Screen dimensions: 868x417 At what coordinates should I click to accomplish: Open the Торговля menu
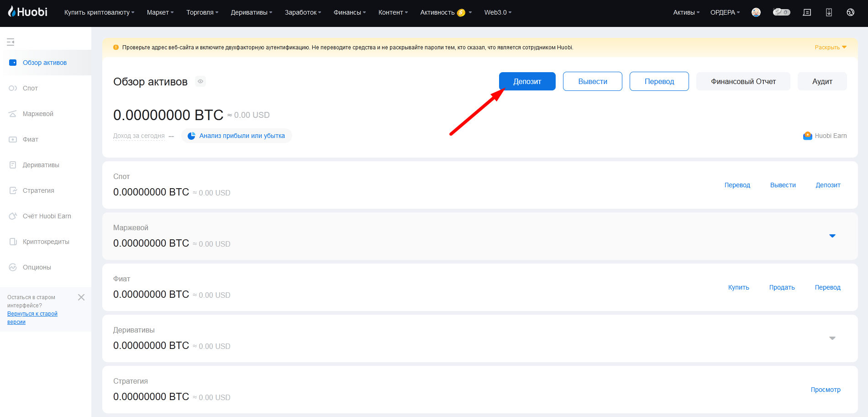tap(202, 12)
